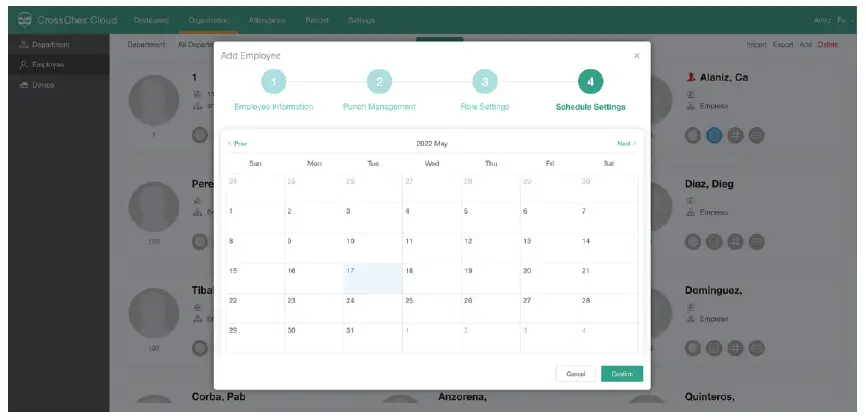Click the card icon under Alaniz, Ca
The width and height of the screenshot is (866, 420).
coord(756,135)
